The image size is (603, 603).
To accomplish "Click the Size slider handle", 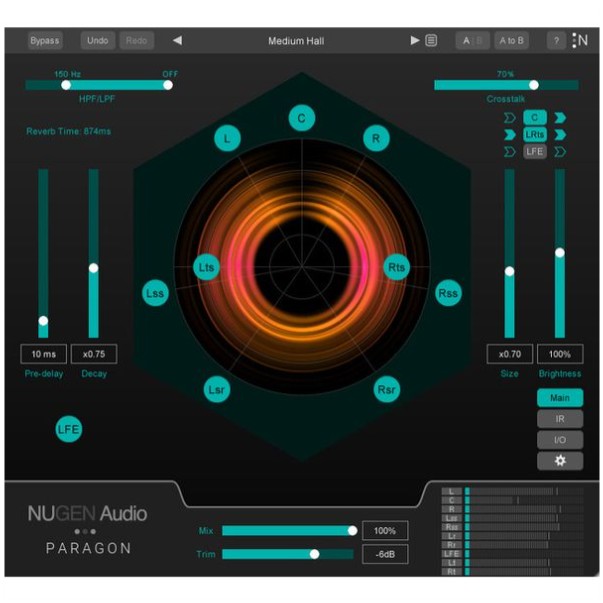I will tap(510, 272).
